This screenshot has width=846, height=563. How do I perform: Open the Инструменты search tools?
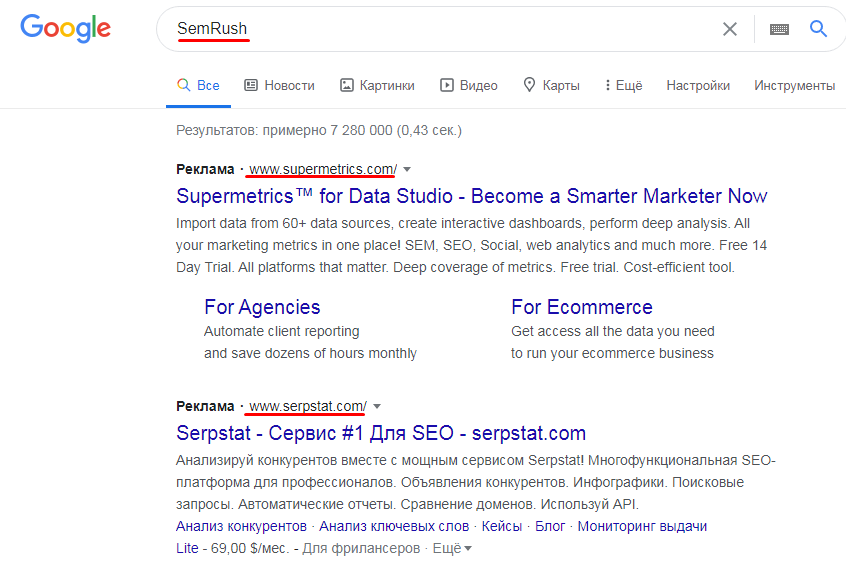794,85
